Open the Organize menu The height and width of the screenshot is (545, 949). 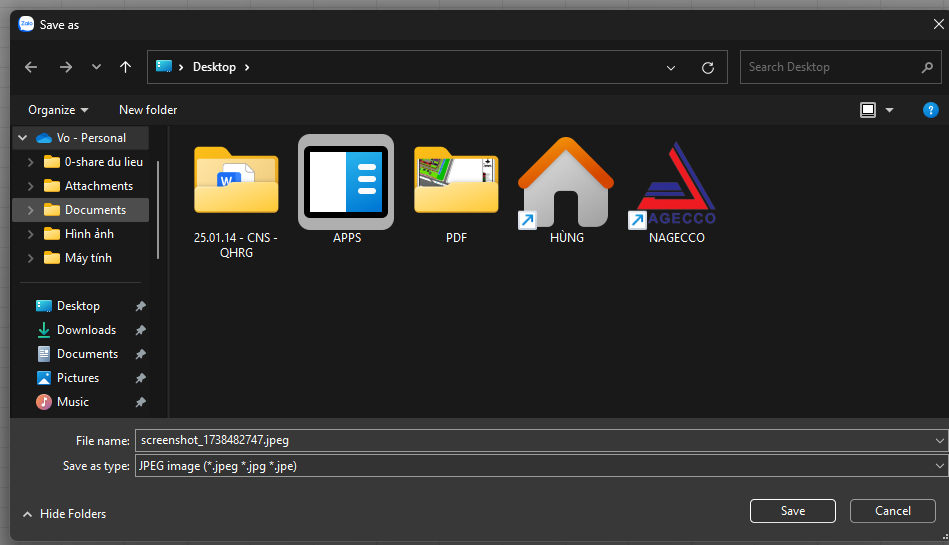[x=58, y=110]
